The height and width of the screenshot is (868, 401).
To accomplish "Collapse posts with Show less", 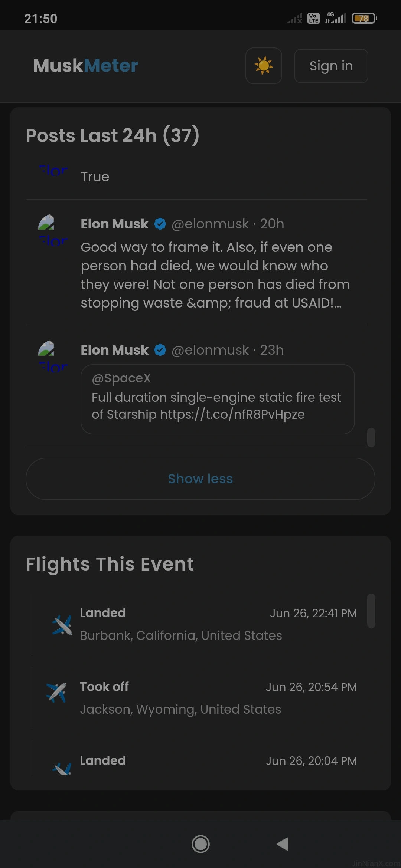I will coord(200,479).
